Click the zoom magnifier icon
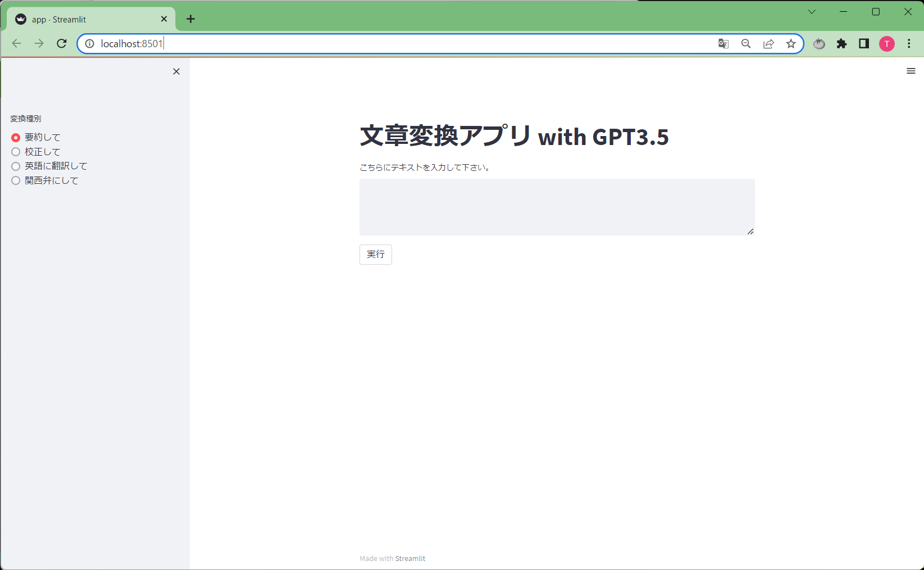924x570 pixels. pos(746,43)
